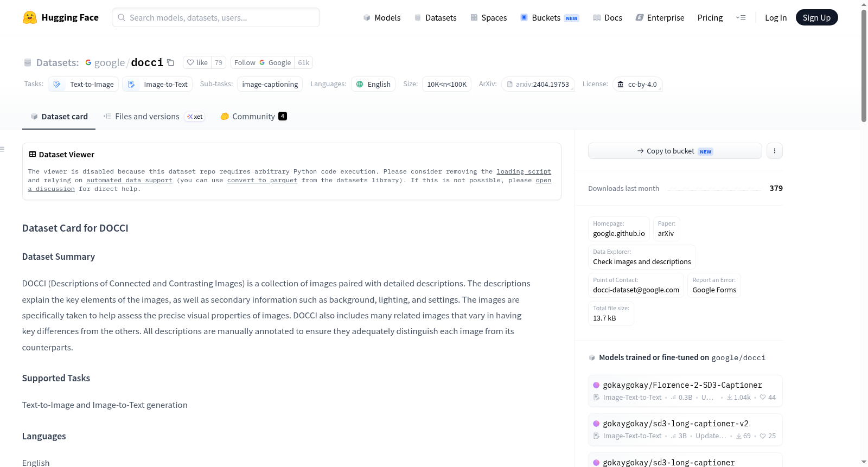Screen dimensions: 868x467
Task: Select the English language tag
Action: tap(373, 84)
